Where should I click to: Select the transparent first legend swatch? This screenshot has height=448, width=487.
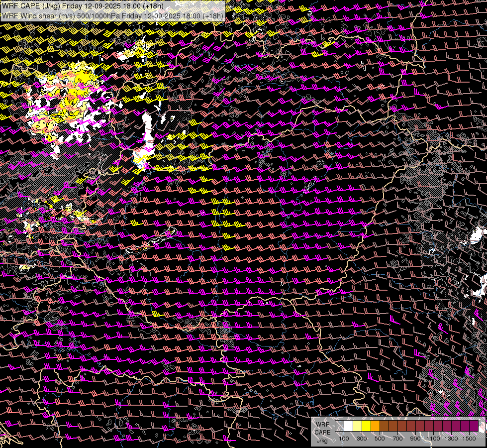(339, 426)
